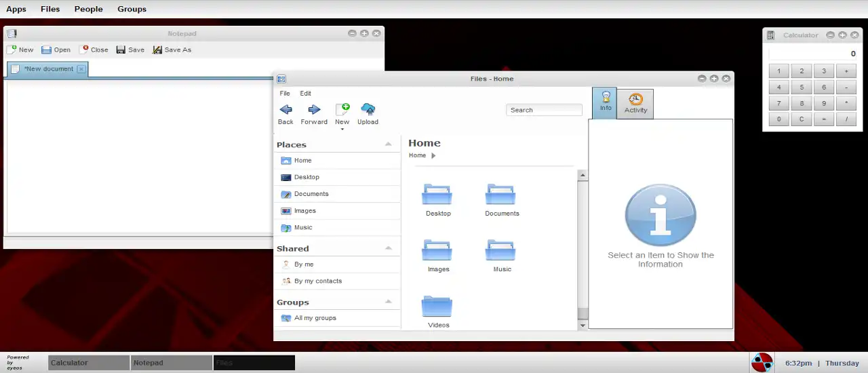868x373 pixels.
Task: Select the Documents folder icon in the file grid
Action: 500,194
